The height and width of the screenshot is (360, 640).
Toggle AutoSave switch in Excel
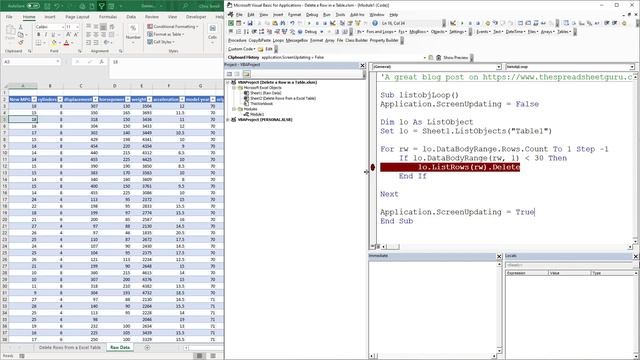[33, 6]
